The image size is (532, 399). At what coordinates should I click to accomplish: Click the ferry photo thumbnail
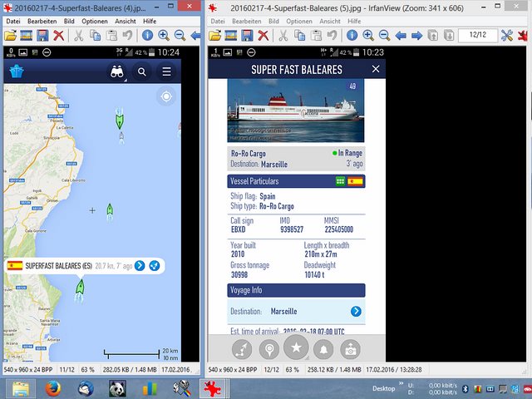click(296, 111)
